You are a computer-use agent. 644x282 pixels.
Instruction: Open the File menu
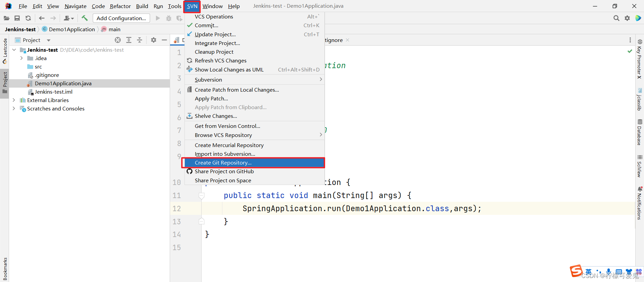coord(23,6)
